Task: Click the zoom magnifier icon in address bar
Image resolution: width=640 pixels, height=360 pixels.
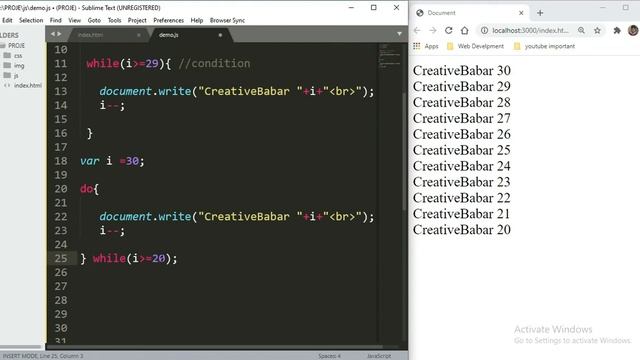Action: (581, 31)
